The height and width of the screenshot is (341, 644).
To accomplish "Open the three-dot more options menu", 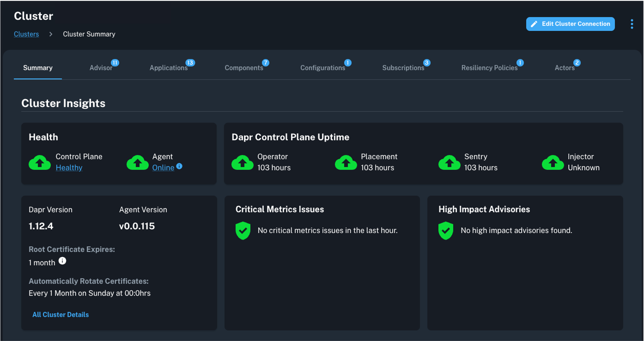I will 632,24.
